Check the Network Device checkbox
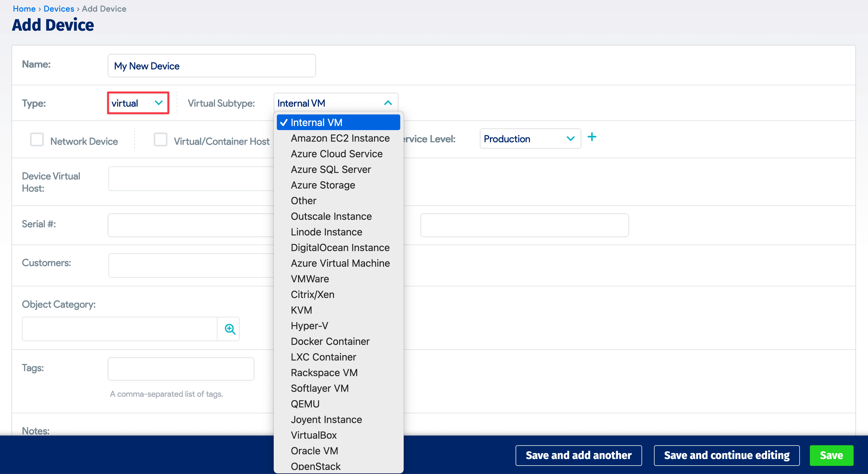The image size is (868, 474). (37, 139)
